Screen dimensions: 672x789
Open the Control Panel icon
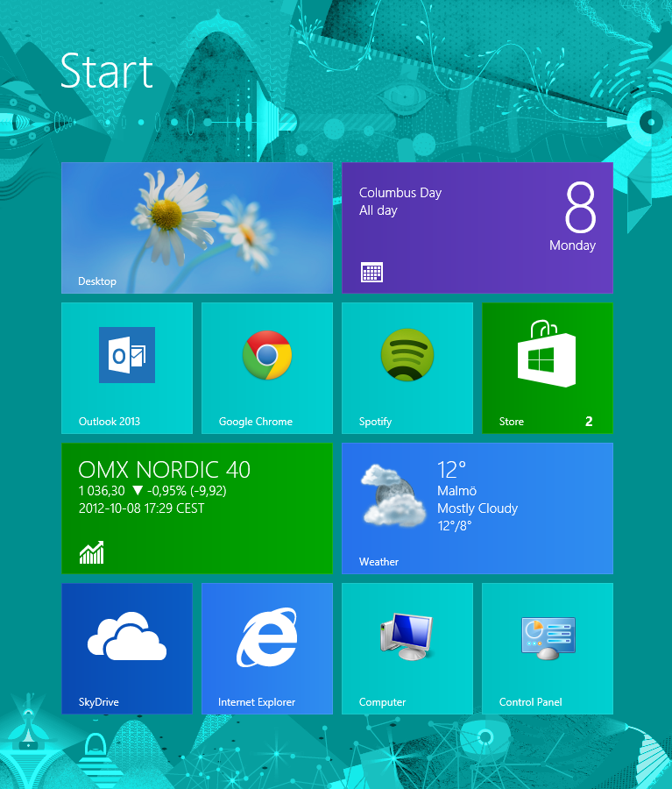pyautogui.click(x=548, y=637)
